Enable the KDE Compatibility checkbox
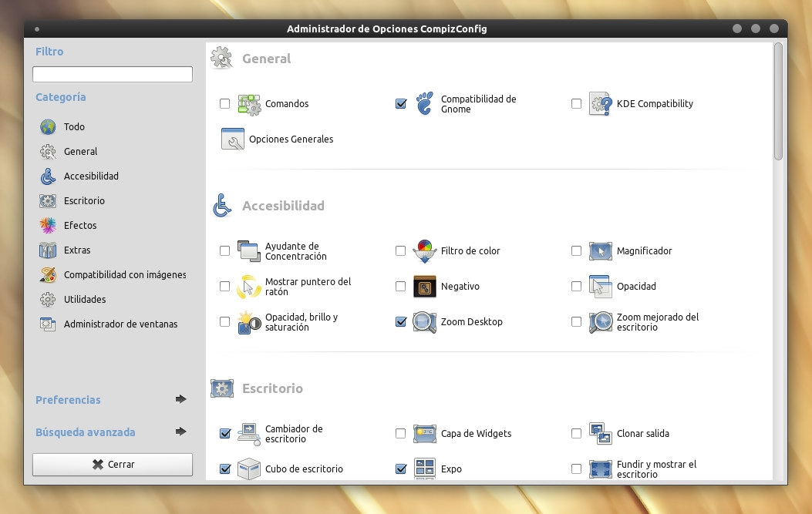Viewport: 812px width, 514px height. pos(576,104)
